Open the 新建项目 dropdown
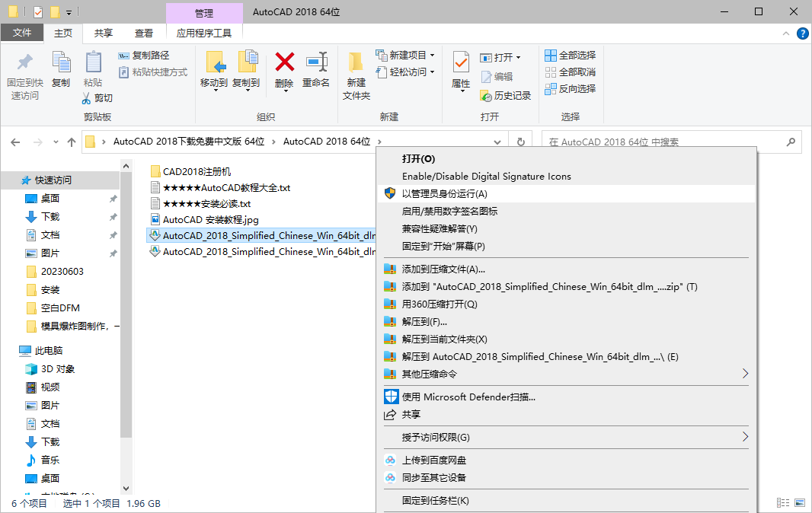 pyautogui.click(x=404, y=55)
